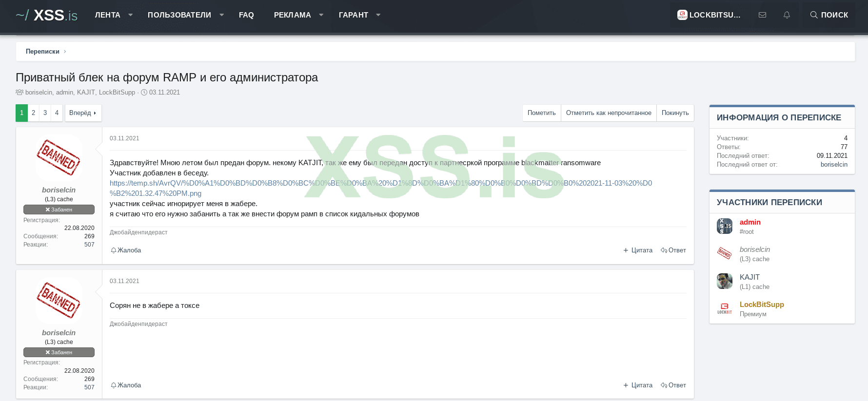
Task: Expand the ЛЕНТА dropdown arrow
Action: (131, 15)
